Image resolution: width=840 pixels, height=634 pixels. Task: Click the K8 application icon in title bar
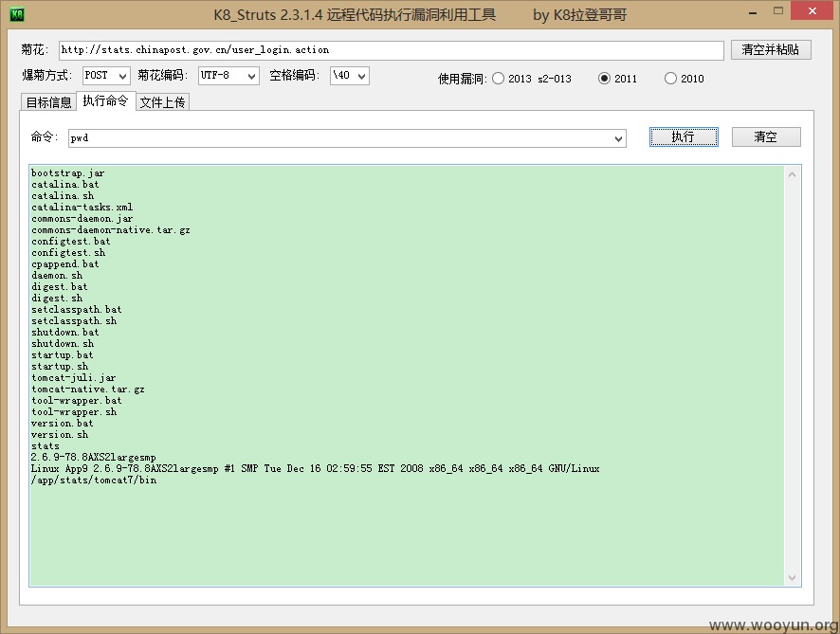click(17, 14)
